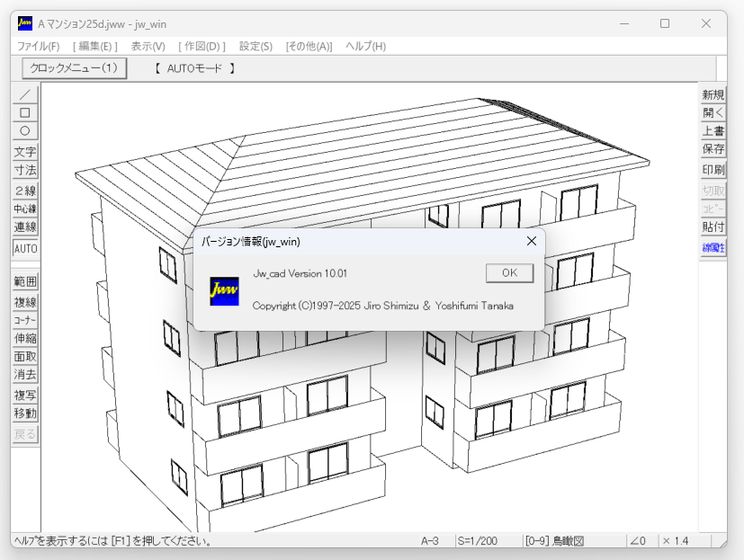This screenshot has height=560, width=744.
Task: Open the 設定(S) settings menu
Action: (x=254, y=46)
